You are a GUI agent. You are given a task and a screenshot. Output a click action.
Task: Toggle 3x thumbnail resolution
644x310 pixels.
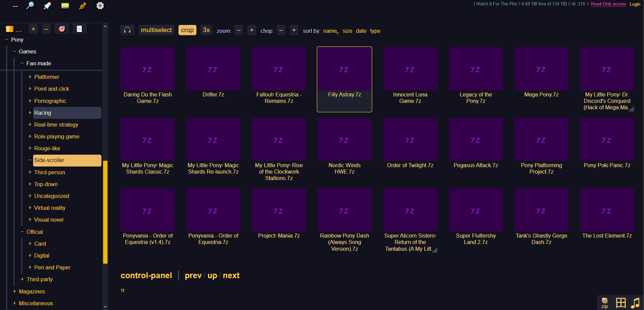(206, 30)
